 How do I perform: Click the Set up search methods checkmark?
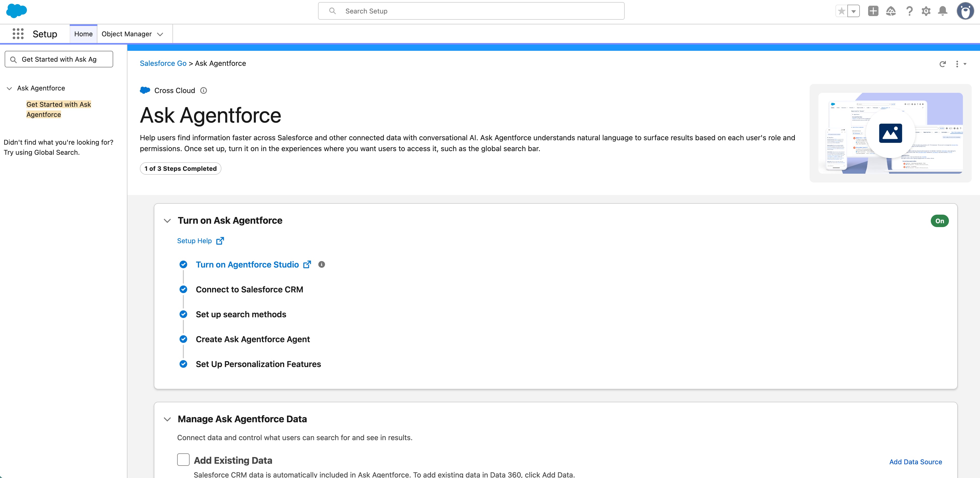[x=183, y=314]
